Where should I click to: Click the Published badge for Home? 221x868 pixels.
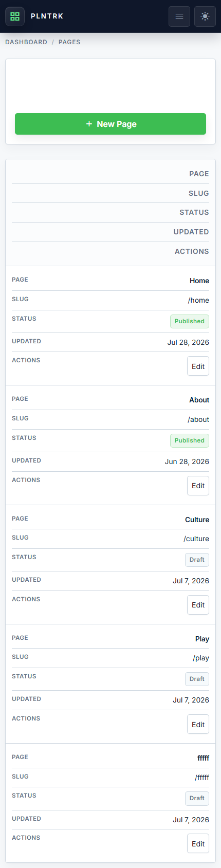tap(190, 321)
